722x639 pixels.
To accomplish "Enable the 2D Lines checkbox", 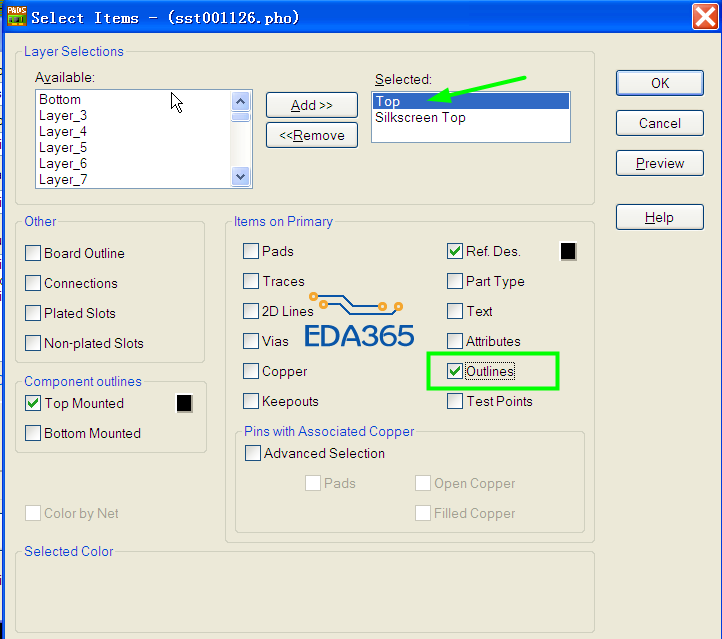I will (x=251, y=311).
